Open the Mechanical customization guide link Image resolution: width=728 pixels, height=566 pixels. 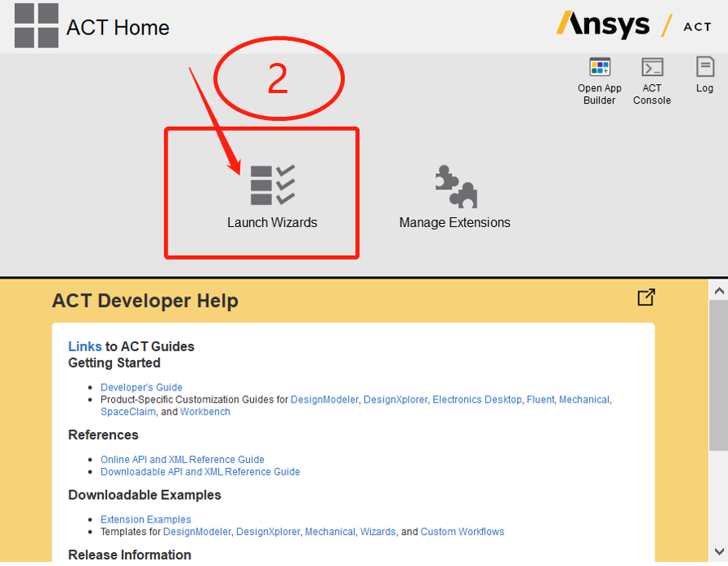(584, 399)
